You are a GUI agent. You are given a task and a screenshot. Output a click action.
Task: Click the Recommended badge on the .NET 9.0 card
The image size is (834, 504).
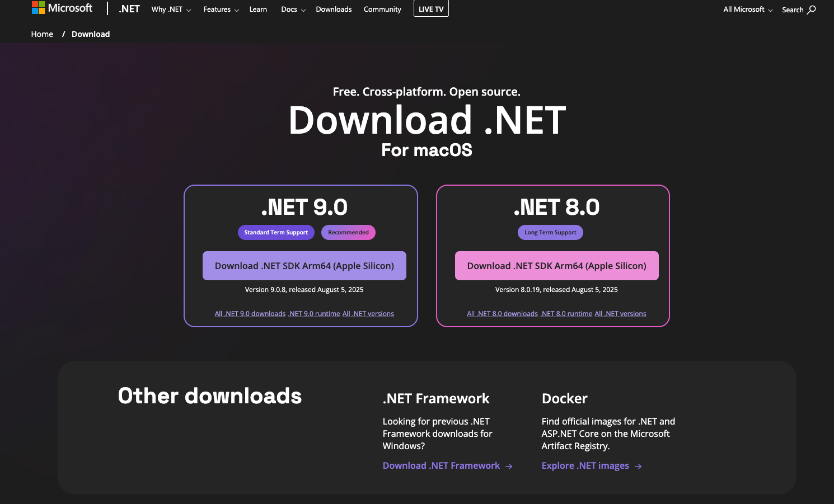[348, 232]
